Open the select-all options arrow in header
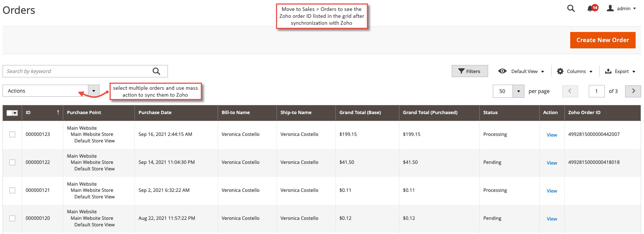644x234 pixels. click(15, 113)
